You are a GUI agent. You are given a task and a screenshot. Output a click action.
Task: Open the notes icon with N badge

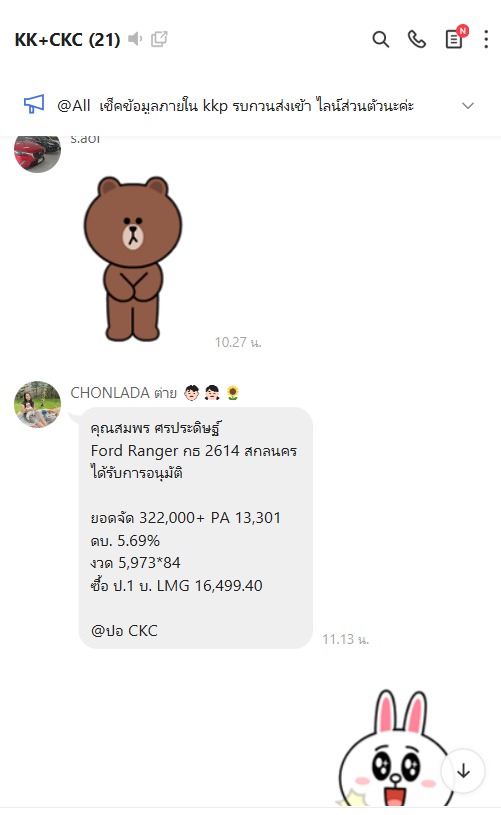click(x=455, y=38)
